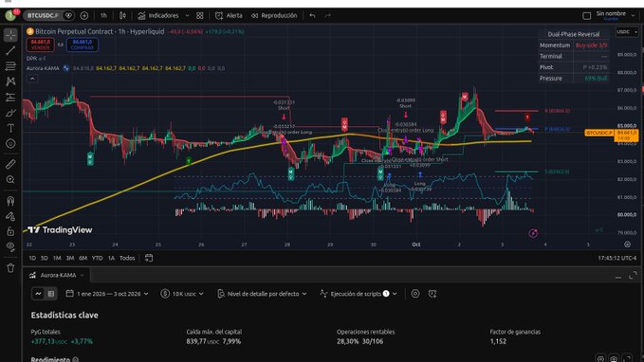
Task: Select the crosshair cursor tool
Action: (x=10, y=35)
